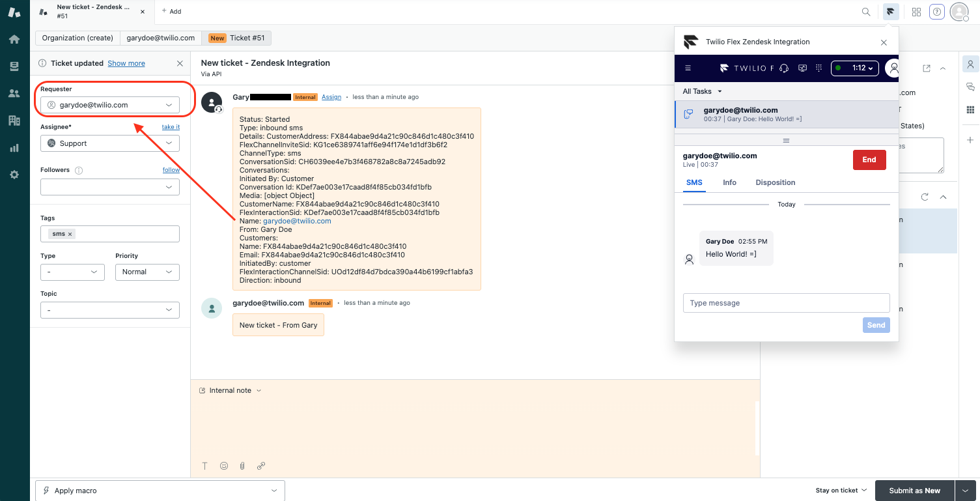Viewport: 980px width, 501px height.
Task: Open the Stay on ticket dropdown
Action: point(841,491)
